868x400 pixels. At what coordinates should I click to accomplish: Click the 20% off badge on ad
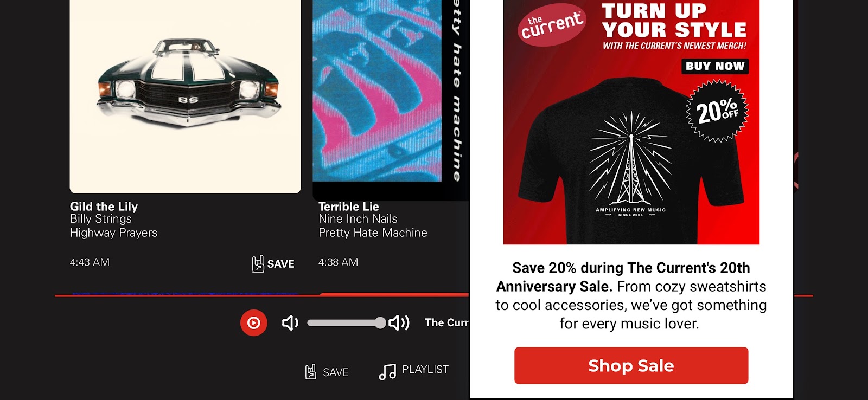click(717, 111)
